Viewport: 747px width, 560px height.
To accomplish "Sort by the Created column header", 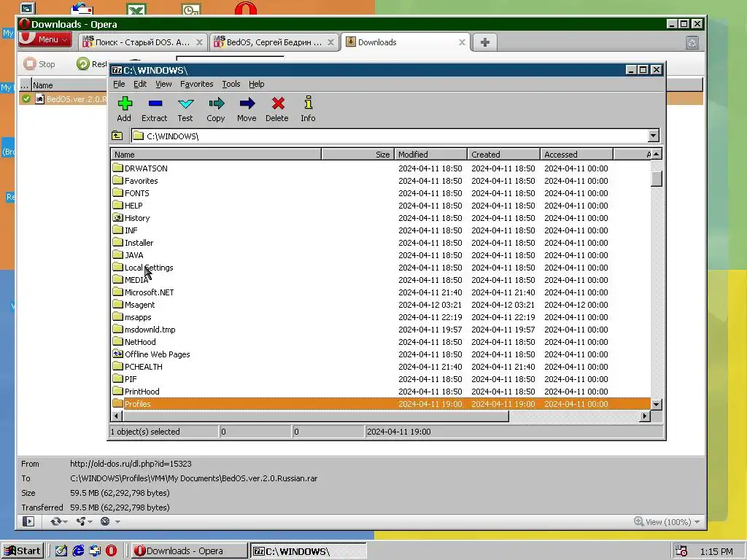I will tap(503, 155).
